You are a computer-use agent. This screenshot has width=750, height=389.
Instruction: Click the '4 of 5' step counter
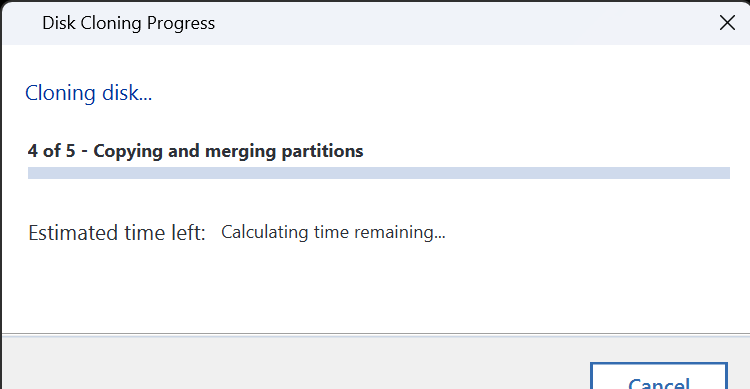[51, 151]
